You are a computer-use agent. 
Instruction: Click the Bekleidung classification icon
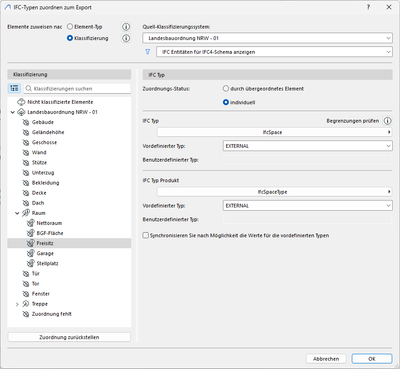26,183
